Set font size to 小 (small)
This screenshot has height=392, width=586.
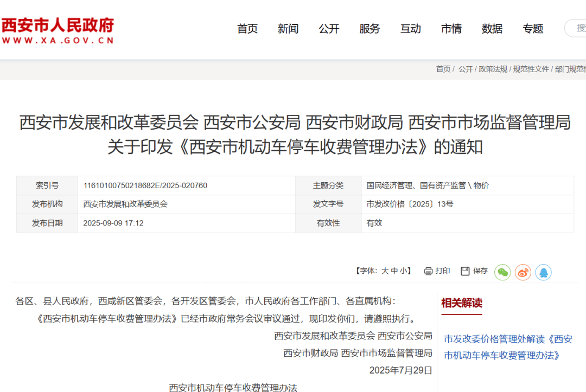402,271
